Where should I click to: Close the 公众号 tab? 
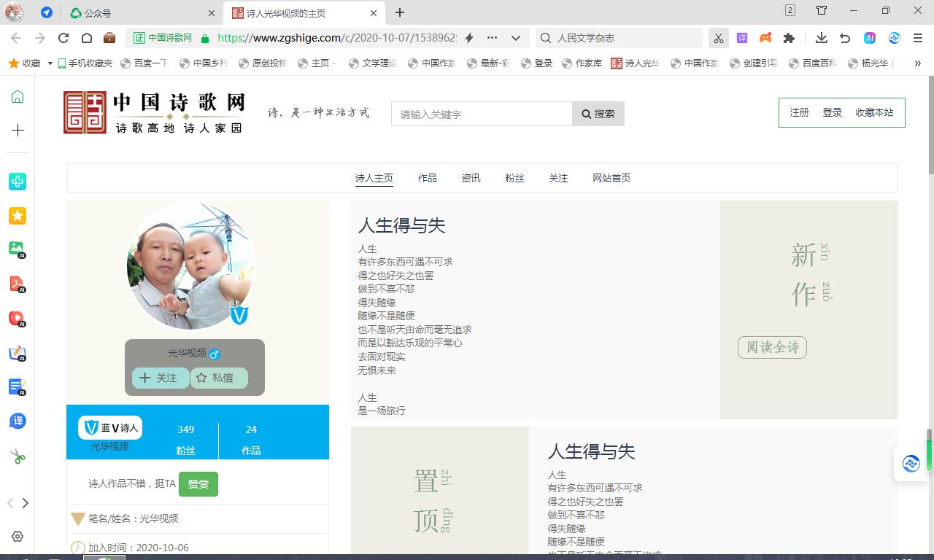(212, 13)
